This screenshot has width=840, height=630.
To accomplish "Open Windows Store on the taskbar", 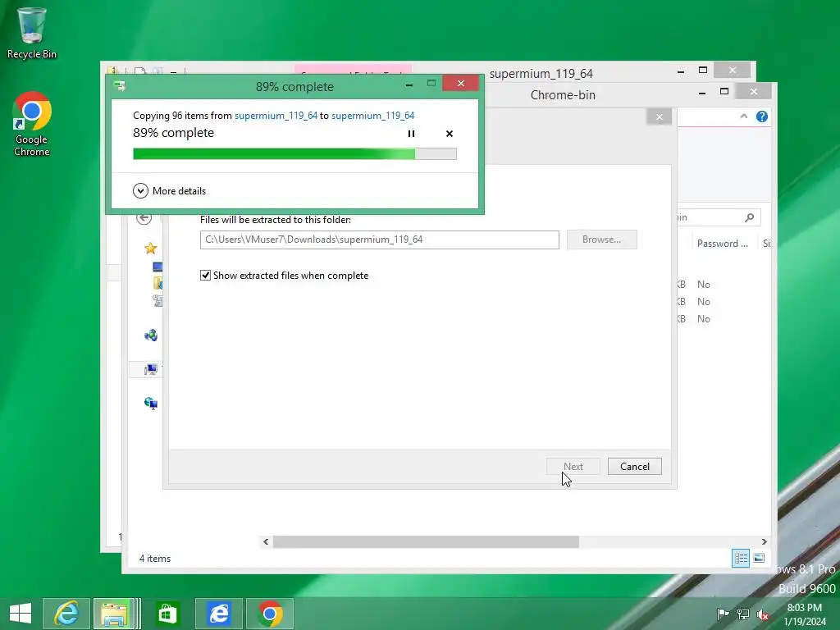I will (x=167, y=614).
